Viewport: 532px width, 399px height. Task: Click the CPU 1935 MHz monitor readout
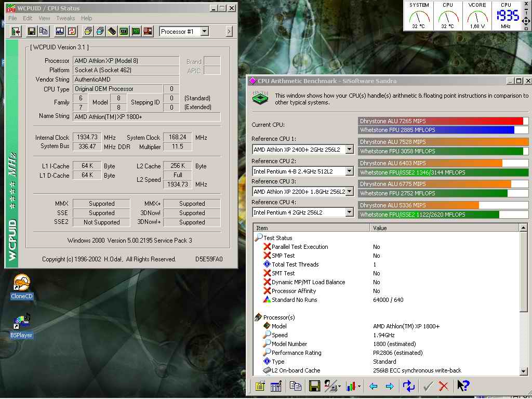coord(508,15)
